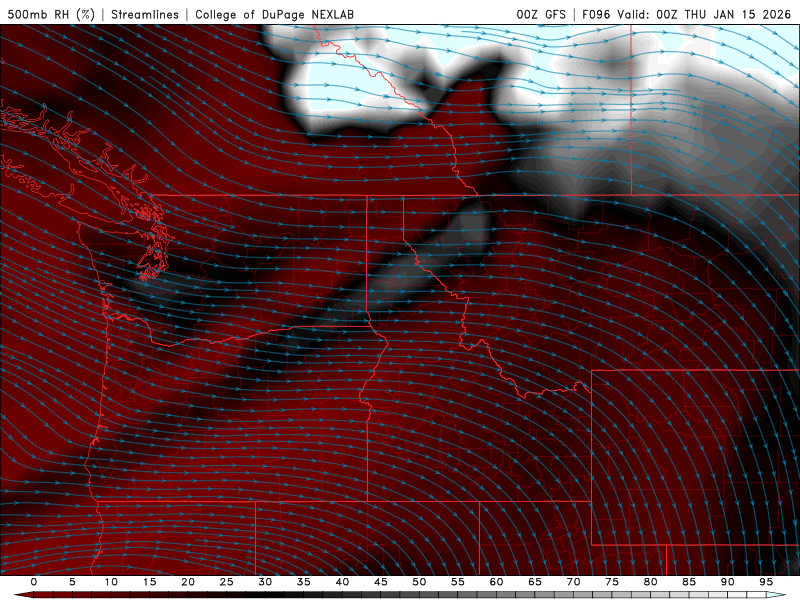Click the "500mb RH (%)" title text
800x600 pixels.
tap(51, 14)
